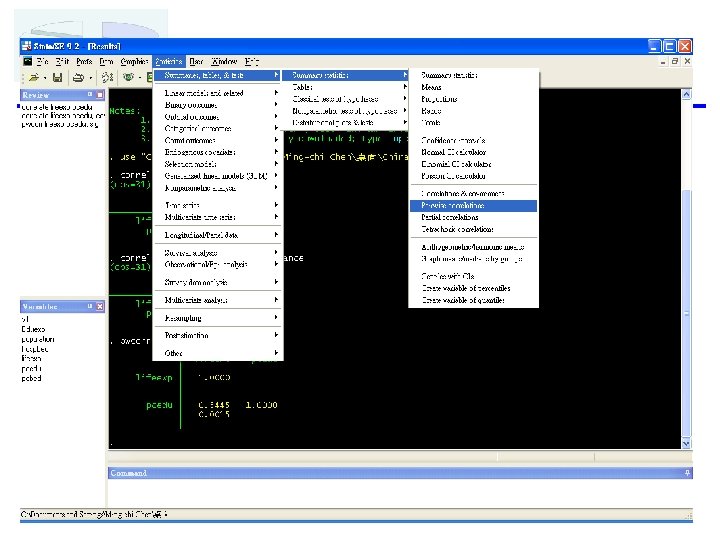Select population in the Variables list
The image size is (720, 540).
pyautogui.click(x=38, y=339)
